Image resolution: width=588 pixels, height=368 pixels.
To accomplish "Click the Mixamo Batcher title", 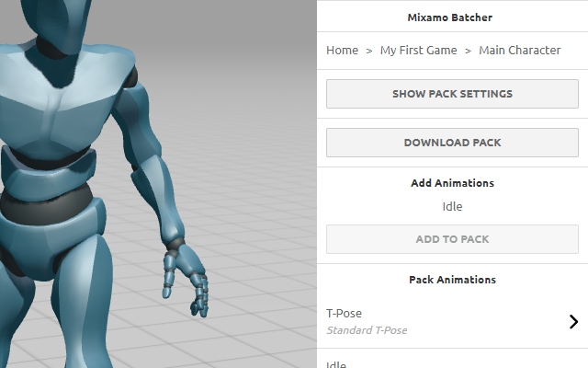I will coord(450,17).
